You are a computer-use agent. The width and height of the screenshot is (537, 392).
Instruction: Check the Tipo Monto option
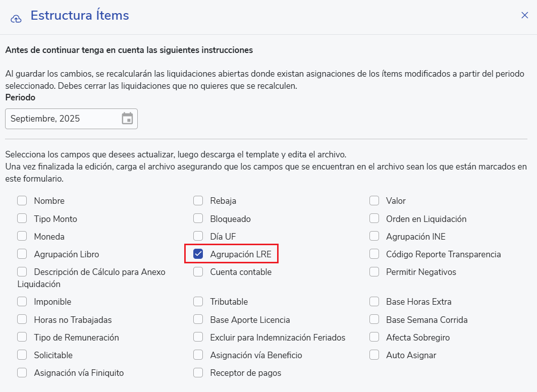(x=22, y=218)
